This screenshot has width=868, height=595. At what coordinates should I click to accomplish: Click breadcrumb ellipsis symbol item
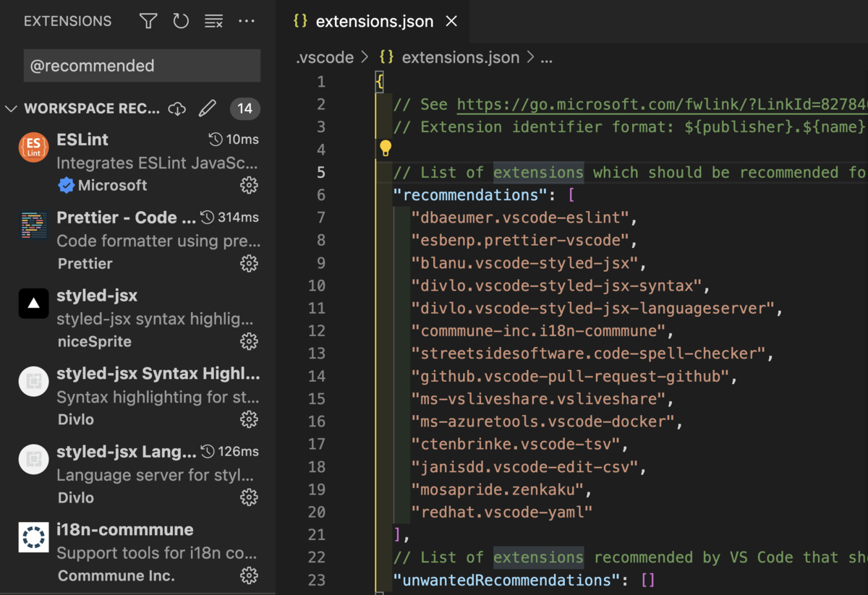(546, 58)
